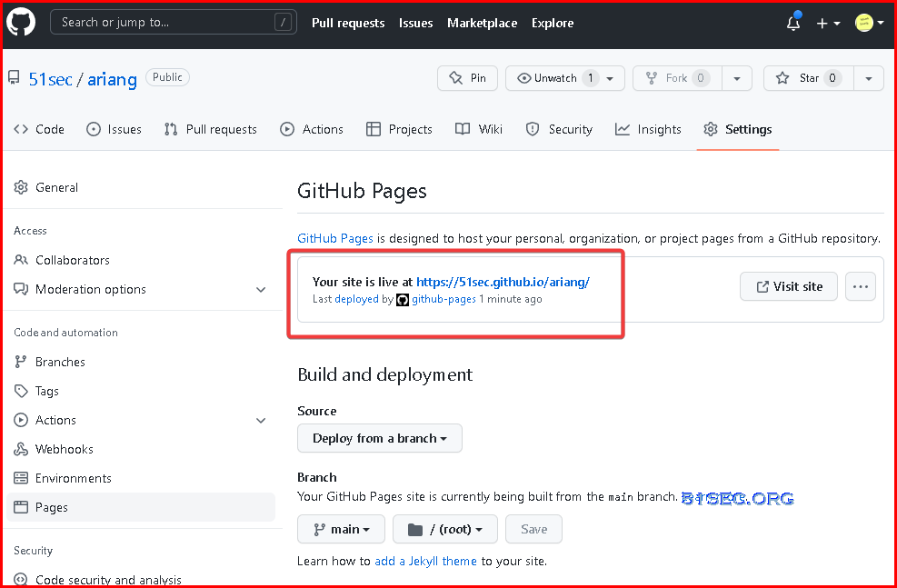Click the GitHub octocat logo
Viewport: 897px width, 588px height.
pyautogui.click(x=21, y=23)
